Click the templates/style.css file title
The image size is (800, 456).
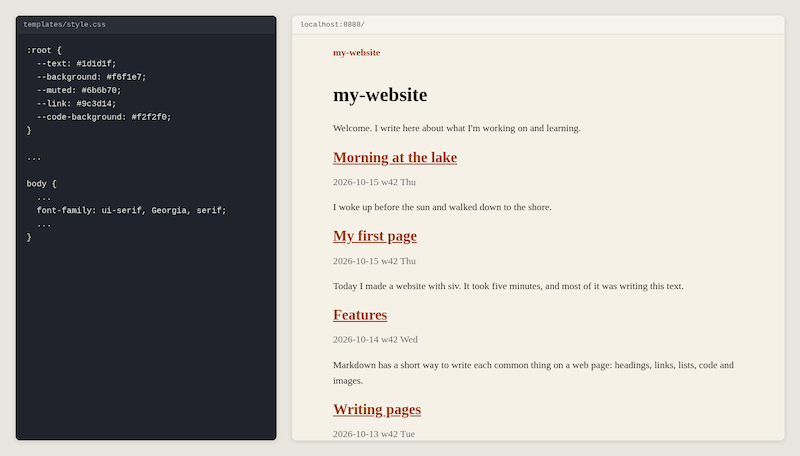(64, 24)
